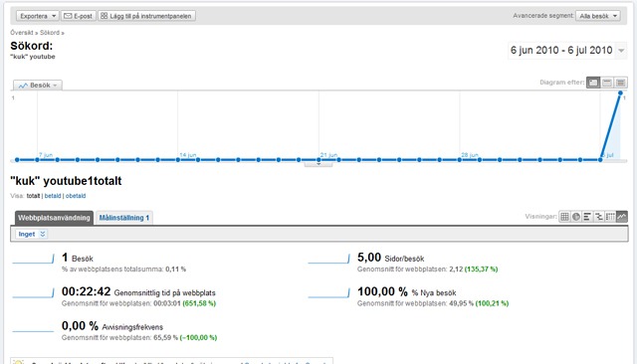
Task: Click the Genomsnittlig tid på webbplats sparkline
Action: point(33,293)
